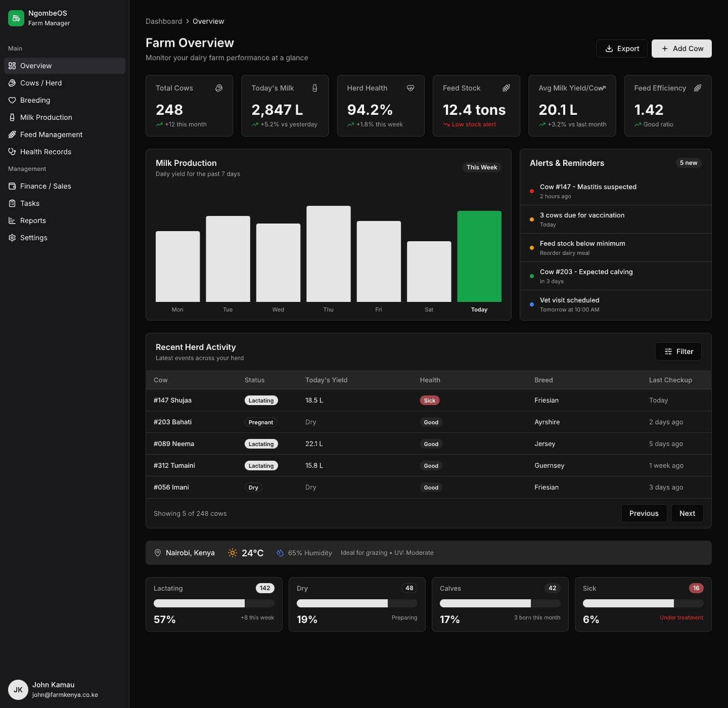Export the farm overview data
The height and width of the screenshot is (708, 728).
[622, 49]
